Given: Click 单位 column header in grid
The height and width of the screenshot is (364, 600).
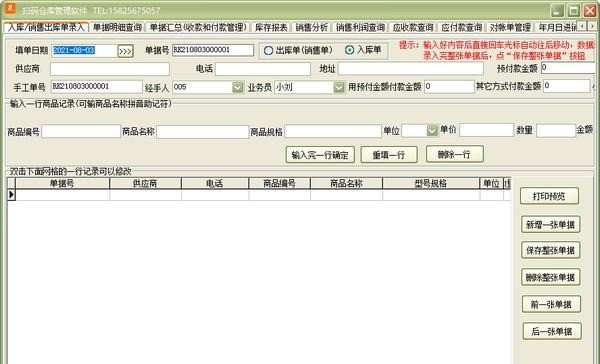Looking at the screenshot, I should click(491, 183).
